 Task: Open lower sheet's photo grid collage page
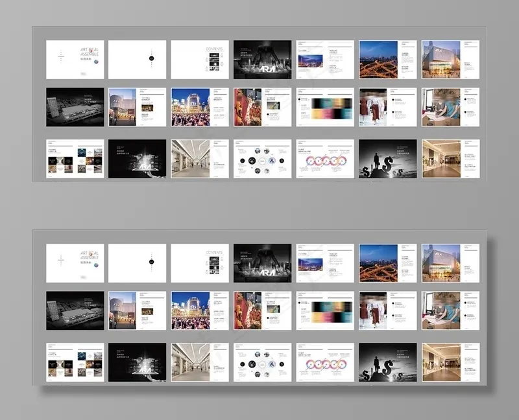pyautogui.click(x=75, y=362)
